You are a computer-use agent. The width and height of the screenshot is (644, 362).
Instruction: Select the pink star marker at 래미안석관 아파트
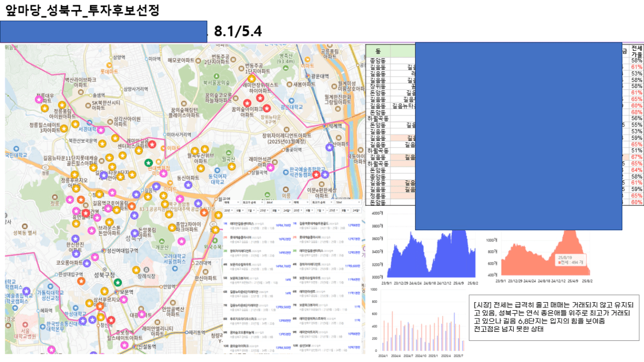270,167
